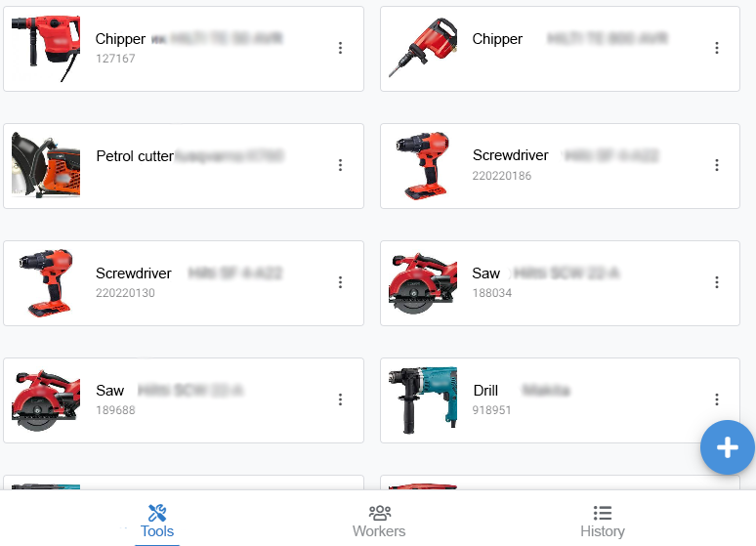This screenshot has height=546, width=756.
Task: Open the Screwdriver 220220130 card
Action: [x=184, y=283]
